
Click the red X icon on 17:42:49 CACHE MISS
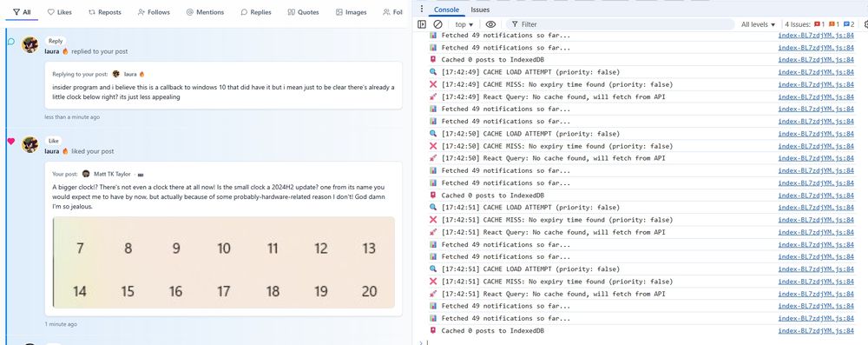click(x=433, y=84)
